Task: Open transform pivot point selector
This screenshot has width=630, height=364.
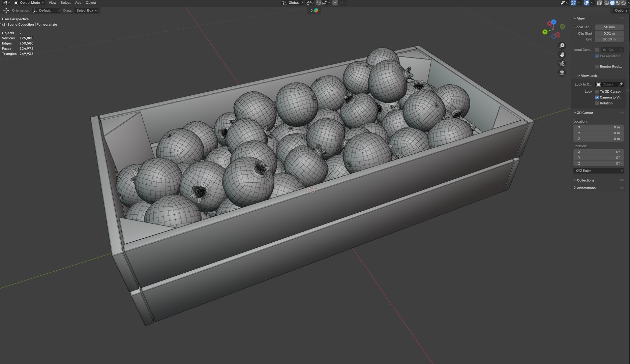Action: pyautogui.click(x=309, y=3)
